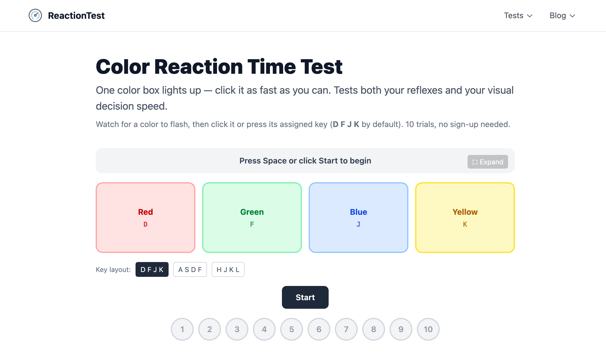Image resolution: width=606 pixels, height=364 pixels.
Task: Expand the Blog dropdown chevron
Action: click(x=572, y=16)
